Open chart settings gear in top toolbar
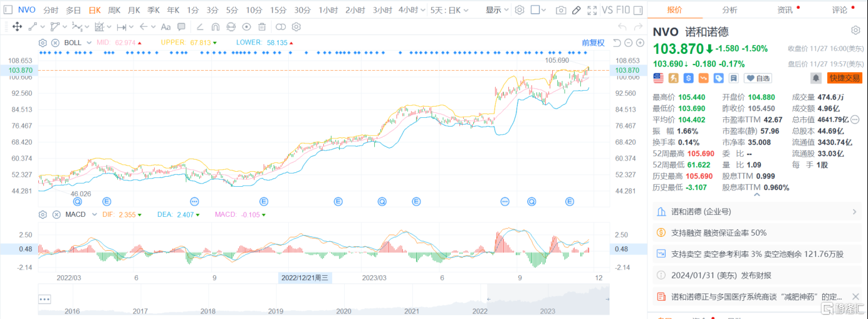This screenshot has width=868, height=319. click(519, 10)
